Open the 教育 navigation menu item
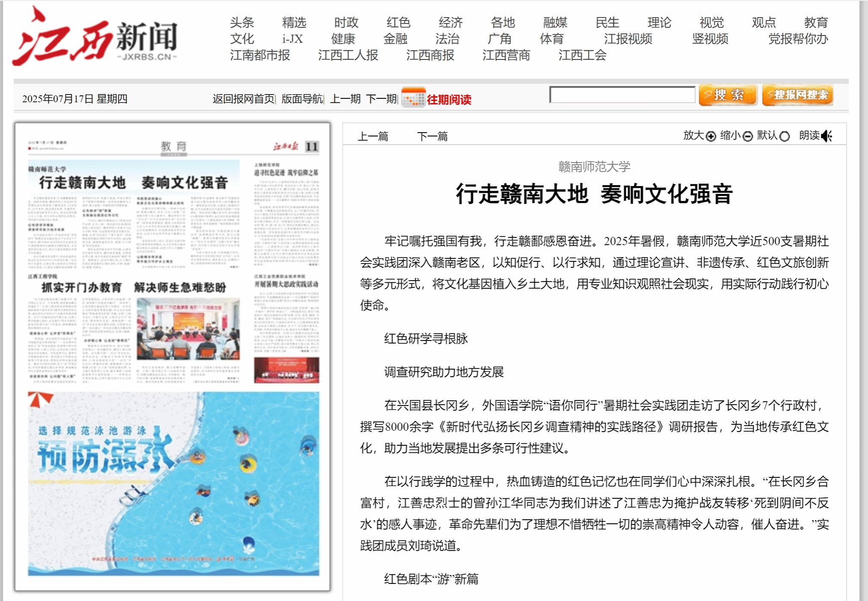Screen dimensions: 868x601 [x=815, y=22]
